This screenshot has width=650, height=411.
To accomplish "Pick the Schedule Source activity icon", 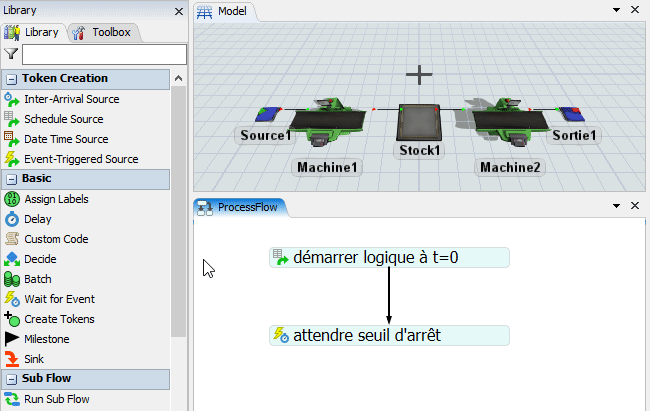I will 12,119.
